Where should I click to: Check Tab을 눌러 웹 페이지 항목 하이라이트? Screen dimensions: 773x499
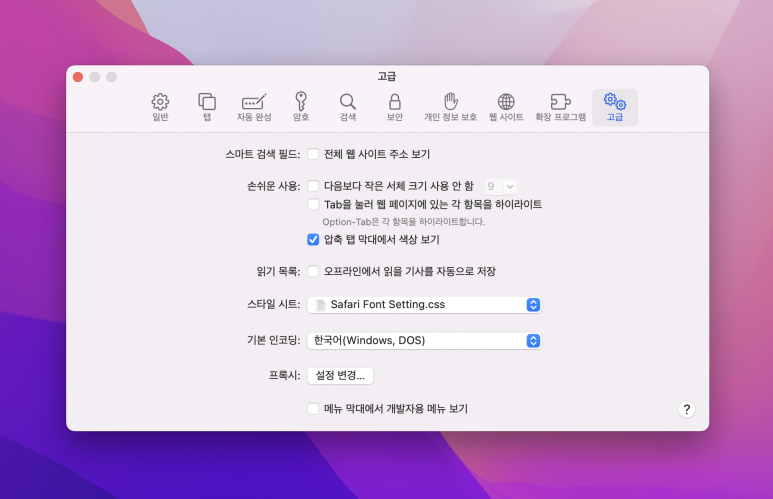click(x=313, y=204)
